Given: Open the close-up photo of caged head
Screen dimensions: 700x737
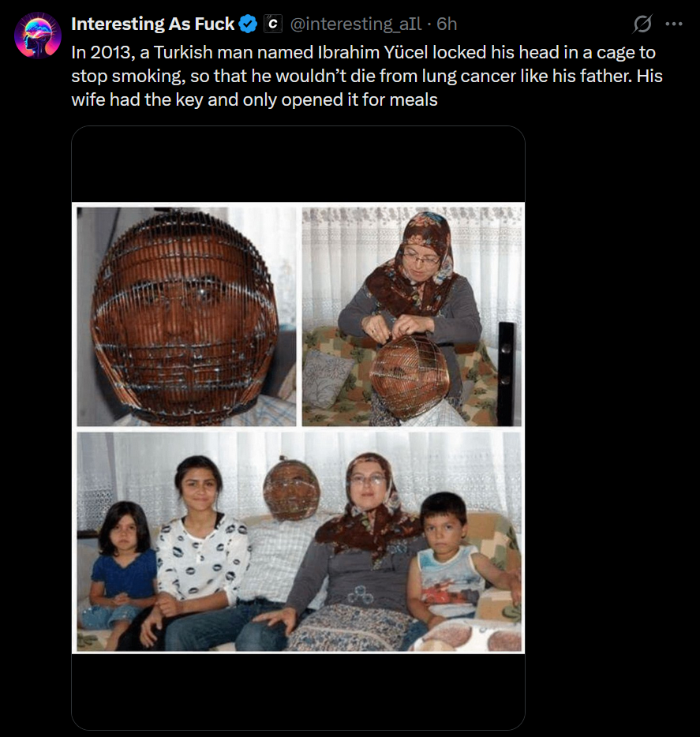Looking at the screenshot, I should click(186, 316).
